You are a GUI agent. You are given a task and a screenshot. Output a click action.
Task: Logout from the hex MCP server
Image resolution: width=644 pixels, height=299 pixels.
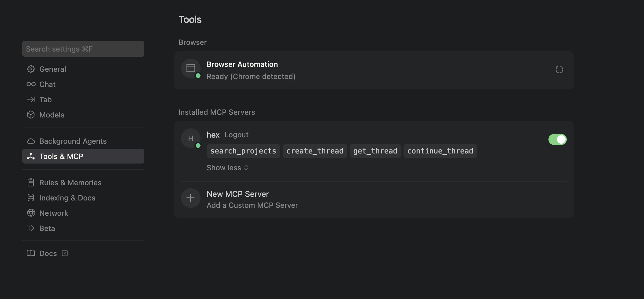coord(236,135)
